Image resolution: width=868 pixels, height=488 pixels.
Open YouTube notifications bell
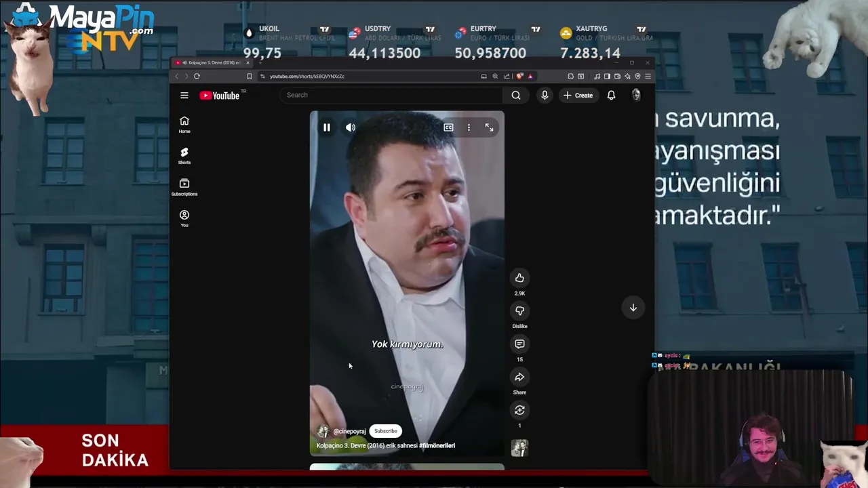click(611, 96)
